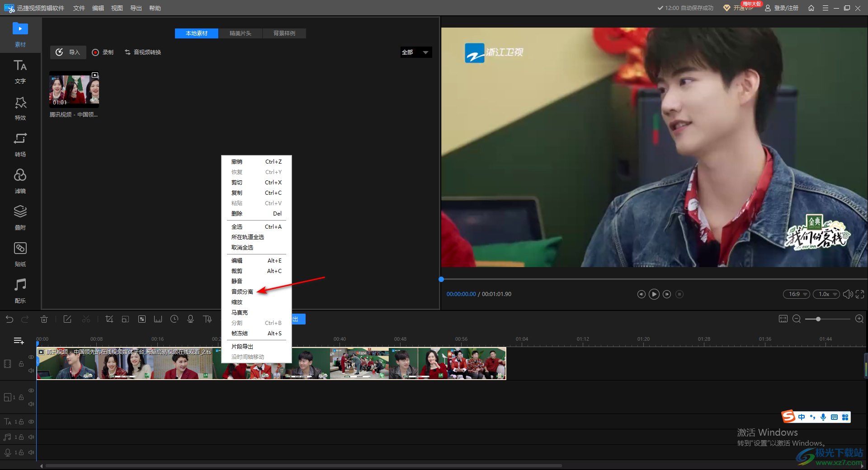Click the previous frame button

pos(642,294)
